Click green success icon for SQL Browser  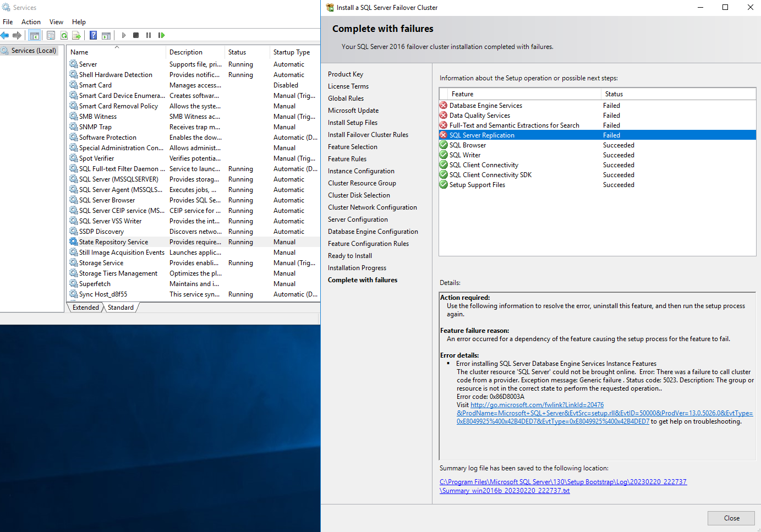[444, 145]
